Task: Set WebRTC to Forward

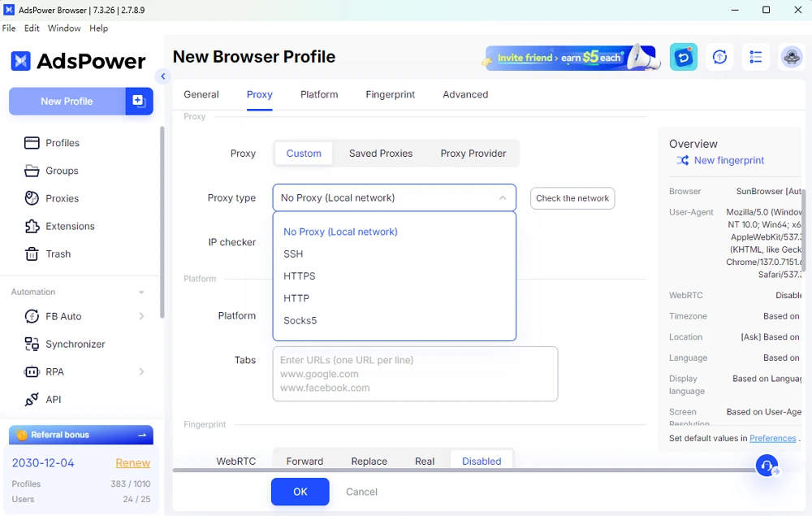Action: [304, 461]
